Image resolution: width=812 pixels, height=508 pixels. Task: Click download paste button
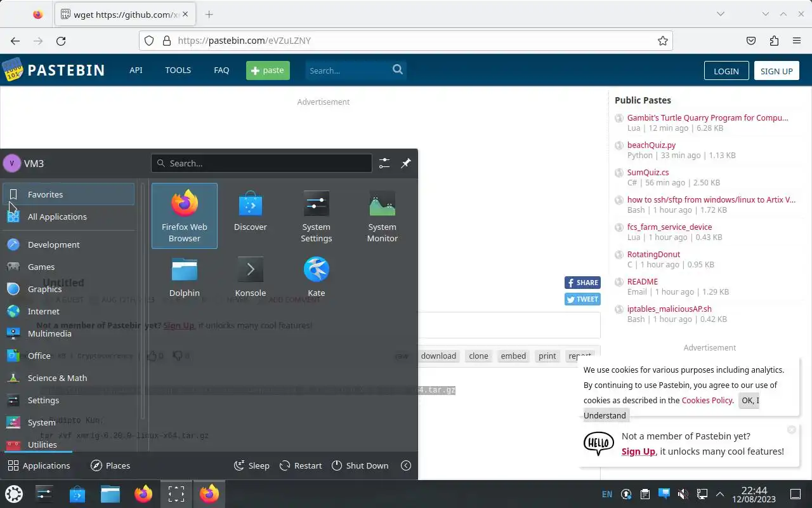438,356
